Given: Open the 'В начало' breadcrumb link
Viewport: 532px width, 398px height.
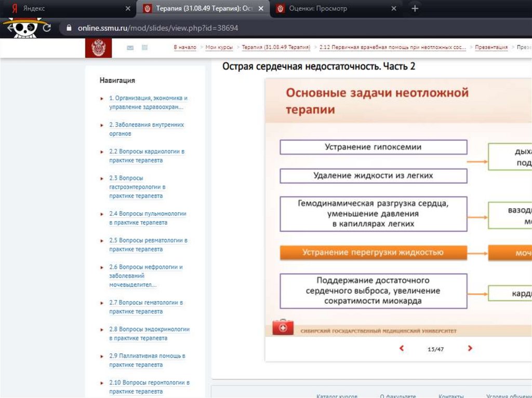Looking at the screenshot, I should (185, 47).
